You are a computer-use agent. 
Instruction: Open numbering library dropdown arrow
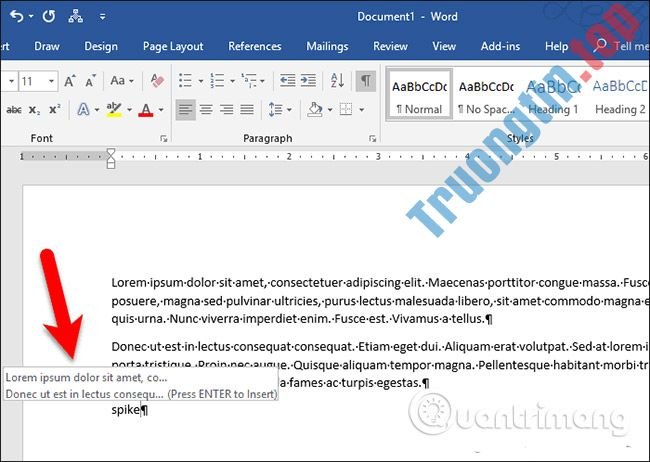(233, 81)
